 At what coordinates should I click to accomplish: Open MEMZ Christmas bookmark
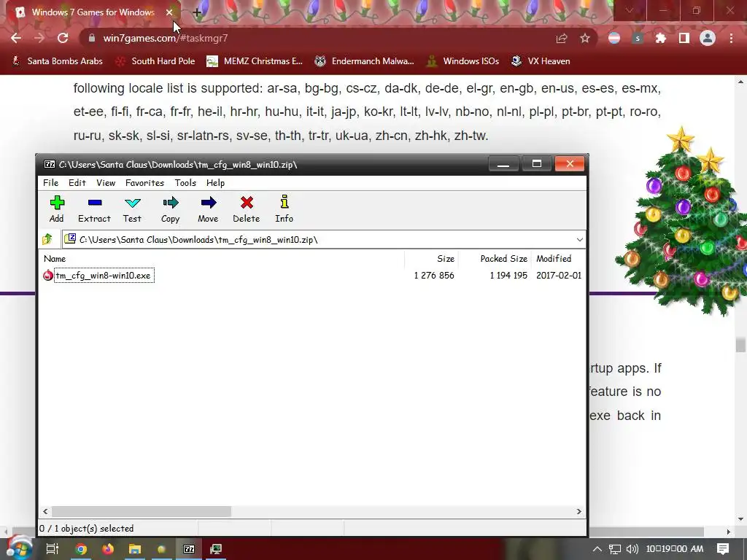click(x=255, y=61)
